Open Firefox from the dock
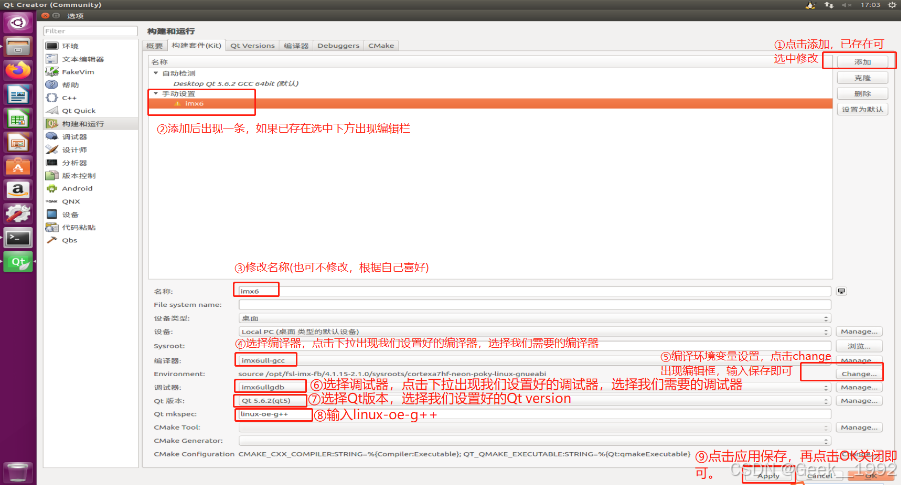Viewport: 901px width, 485px height. [x=18, y=70]
